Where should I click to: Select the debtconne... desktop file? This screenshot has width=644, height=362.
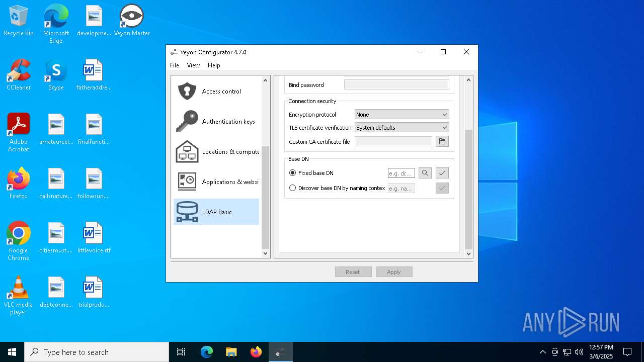pyautogui.click(x=56, y=292)
